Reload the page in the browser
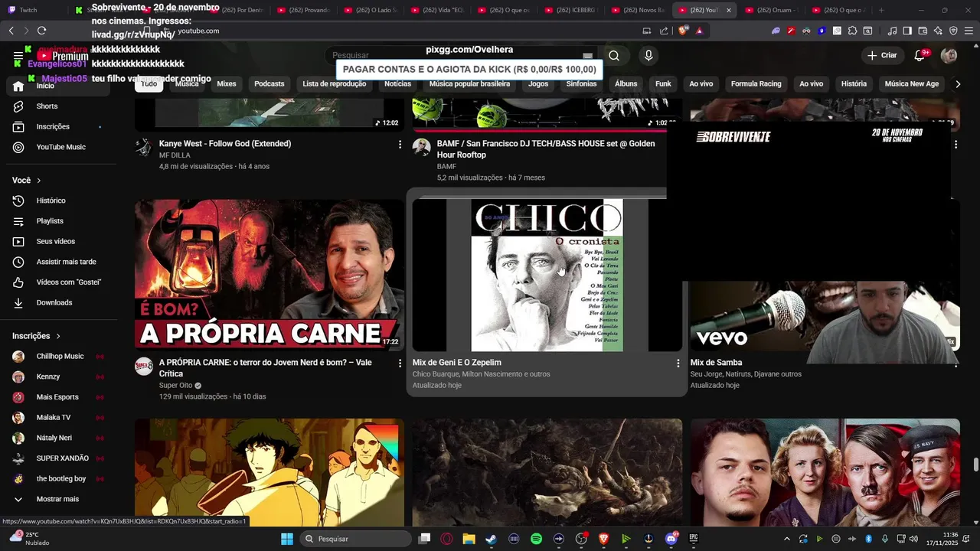 (x=41, y=31)
